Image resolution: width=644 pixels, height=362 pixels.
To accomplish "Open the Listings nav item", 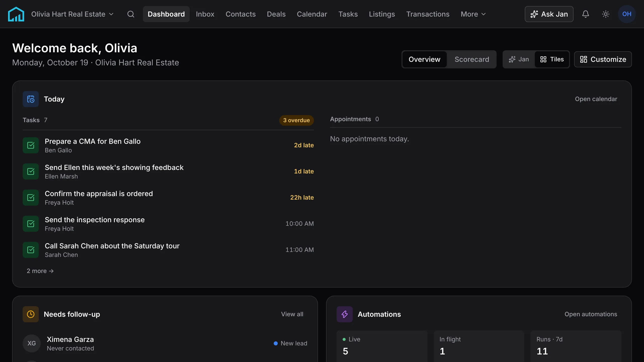I will click(382, 14).
